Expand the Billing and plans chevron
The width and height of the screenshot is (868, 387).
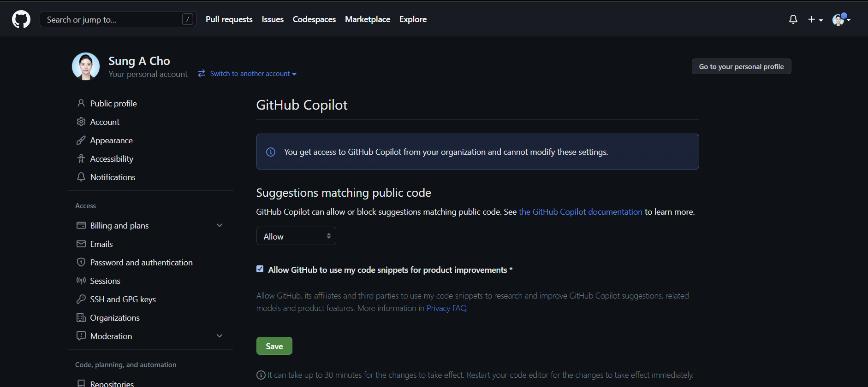(x=220, y=225)
